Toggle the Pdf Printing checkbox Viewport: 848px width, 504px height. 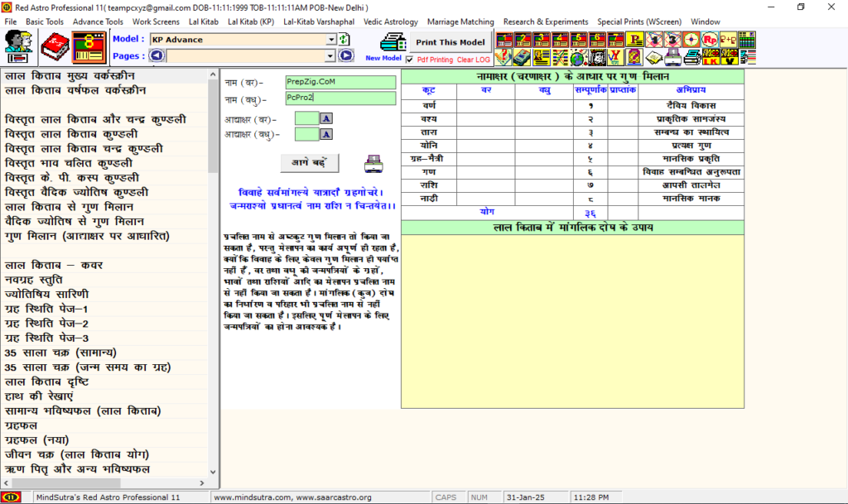(x=409, y=60)
